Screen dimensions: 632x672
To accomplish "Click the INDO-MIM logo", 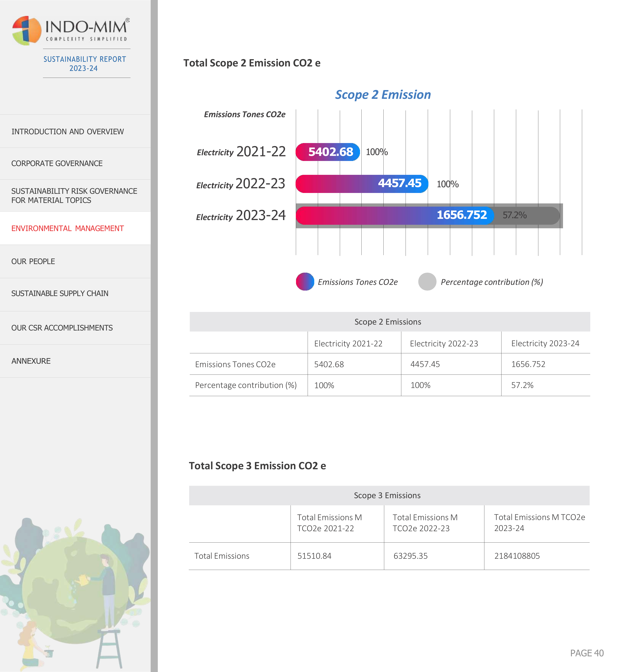I will click(71, 30).
